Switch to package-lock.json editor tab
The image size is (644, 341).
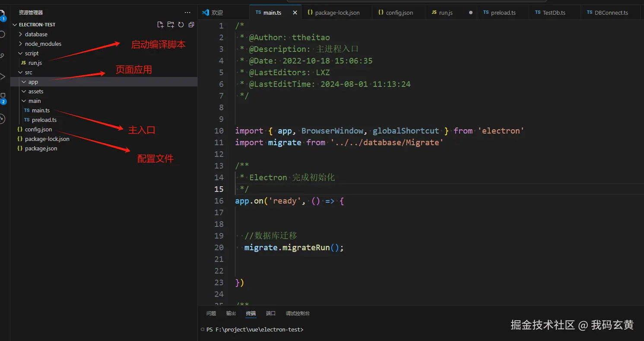coord(337,13)
